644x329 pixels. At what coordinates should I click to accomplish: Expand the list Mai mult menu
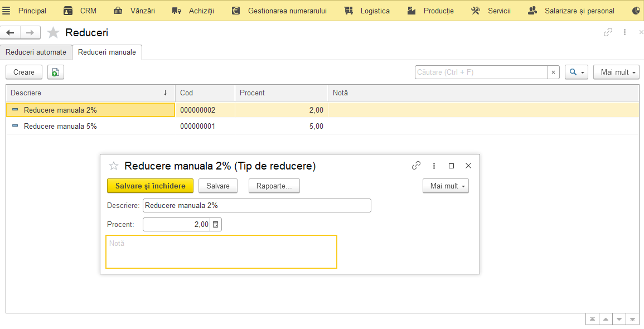617,72
